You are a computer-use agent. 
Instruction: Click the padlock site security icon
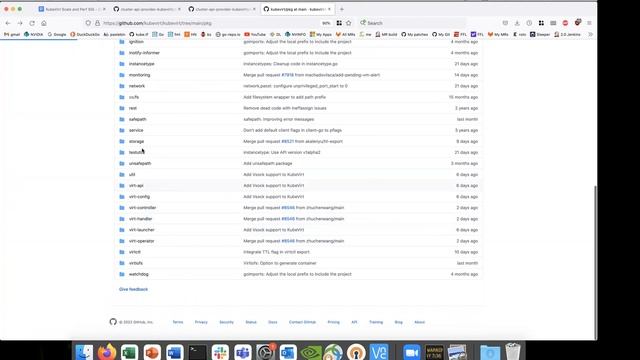[97, 23]
